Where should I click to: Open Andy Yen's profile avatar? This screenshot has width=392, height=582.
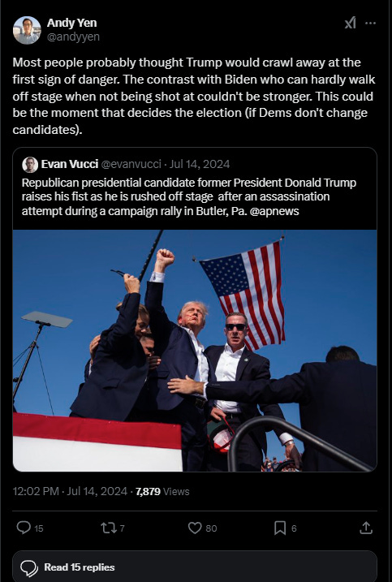27,30
